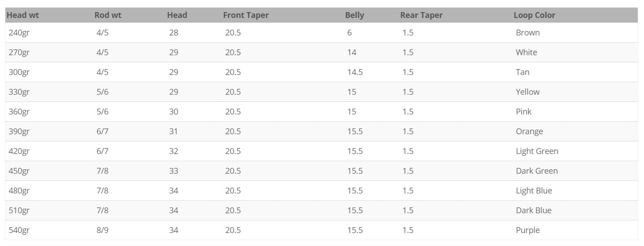Click the Rod wt column header

tap(108, 15)
